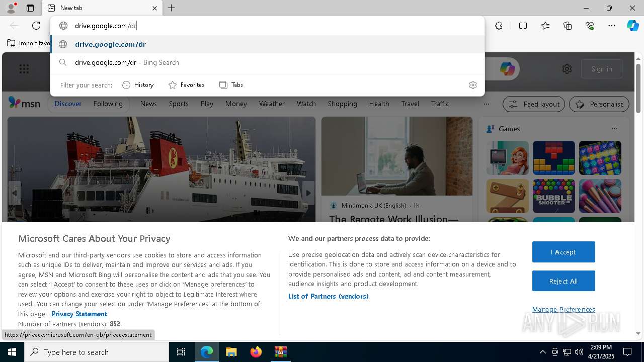Screen dimensions: 644x362
Task: Go to next carousel slide arrow
Action: tap(308, 193)
